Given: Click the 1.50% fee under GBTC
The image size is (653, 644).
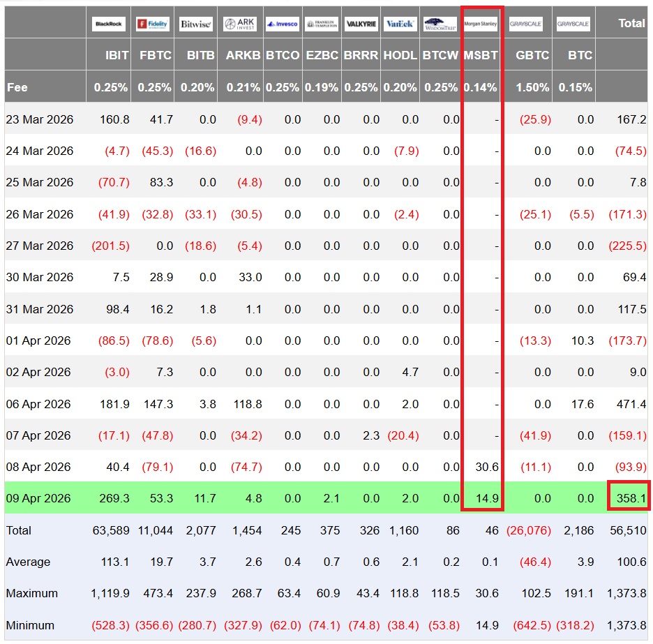Looking at the screenshot, I should [x=532, y=87].
